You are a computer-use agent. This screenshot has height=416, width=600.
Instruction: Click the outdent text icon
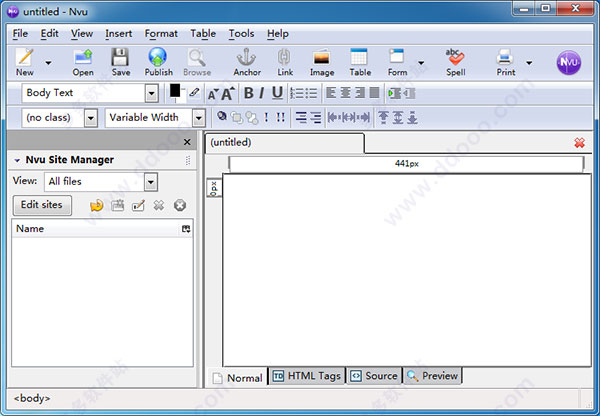409,93
